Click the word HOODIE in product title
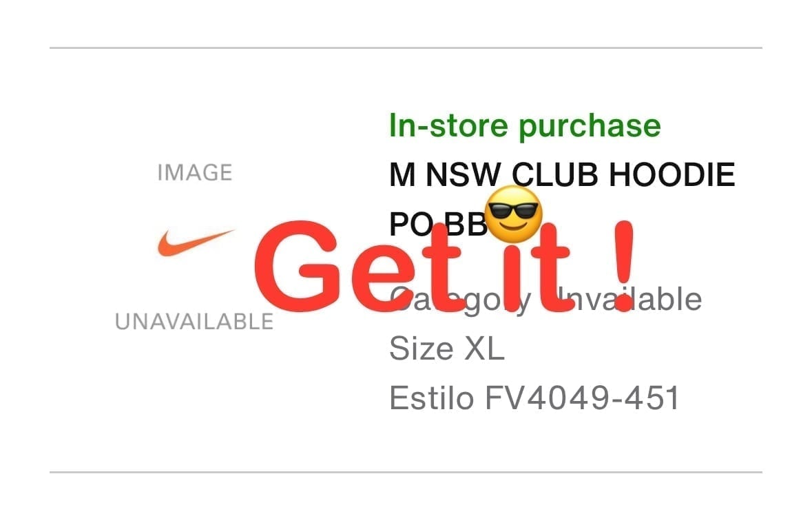 click(672, 174)
